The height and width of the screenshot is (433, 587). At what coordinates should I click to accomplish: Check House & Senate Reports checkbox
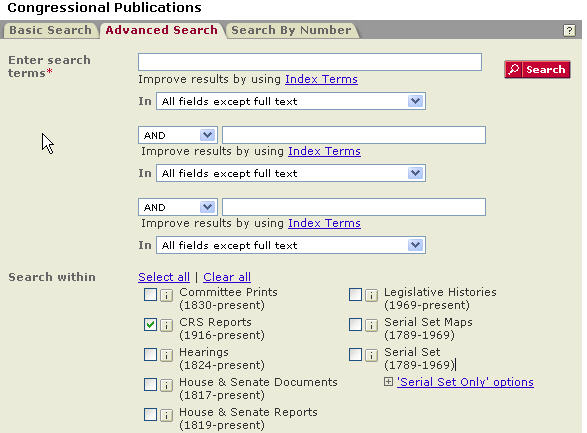click(150, 414)
